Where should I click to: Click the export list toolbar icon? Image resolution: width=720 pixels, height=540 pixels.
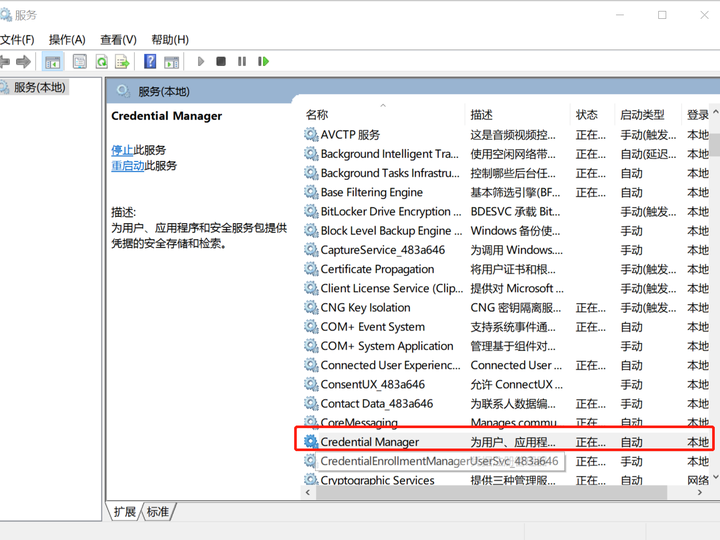click(x=123, y=62)
